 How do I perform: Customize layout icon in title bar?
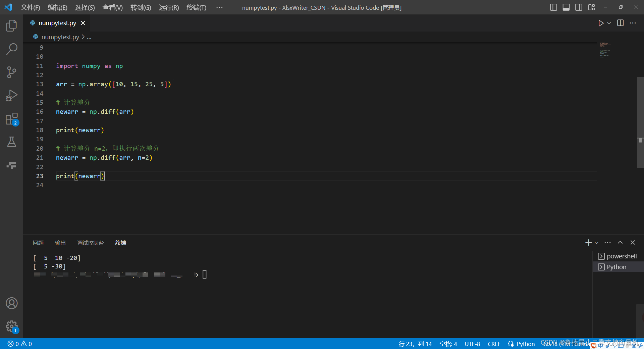pos(591,7)
